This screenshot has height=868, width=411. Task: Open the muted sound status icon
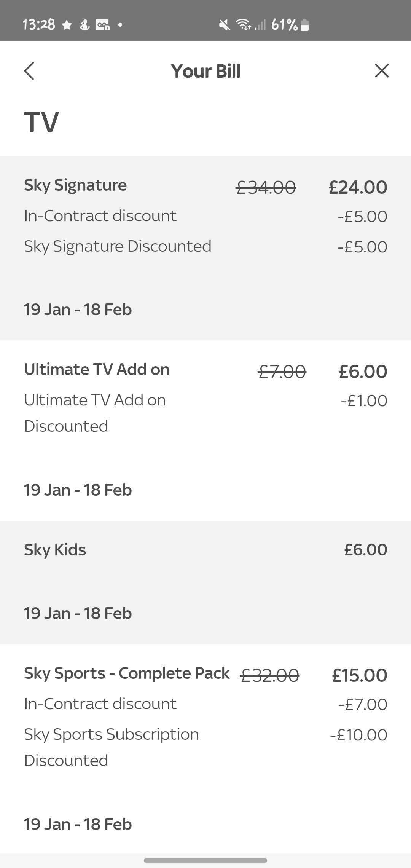click(224, 25)
